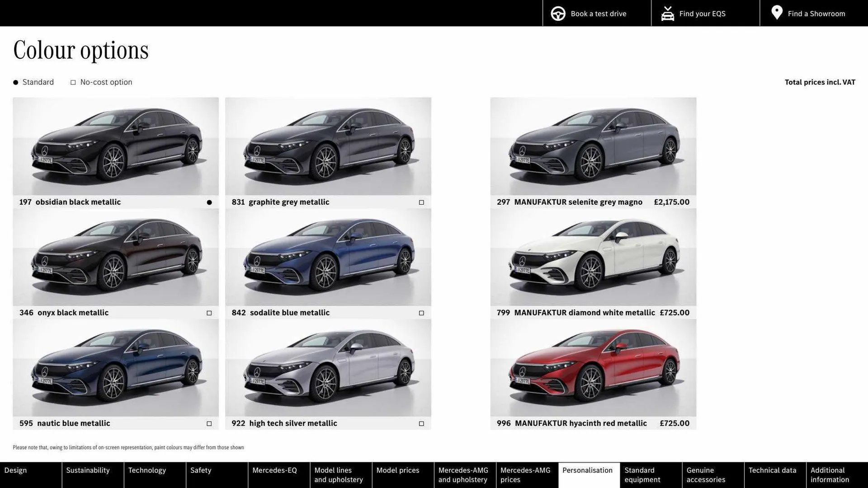
Task: Click the Find a Showroom location pin icon
Action: coord(777,12)
